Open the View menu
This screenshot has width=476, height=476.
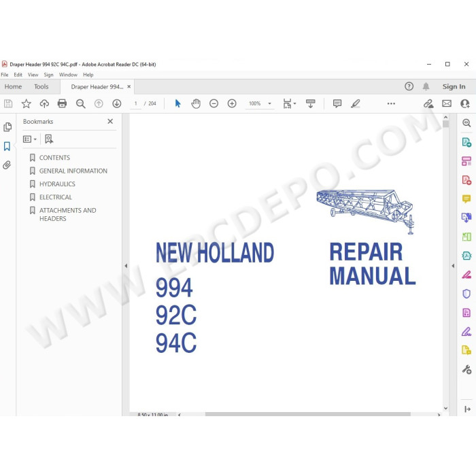point(33,75)
